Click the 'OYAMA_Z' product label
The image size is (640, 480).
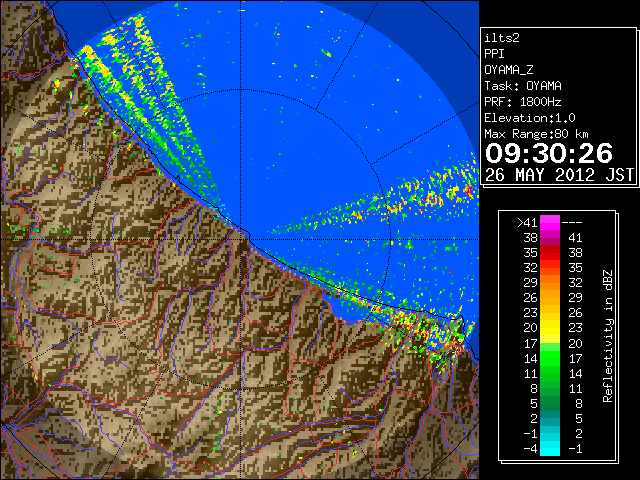(509, 70)
